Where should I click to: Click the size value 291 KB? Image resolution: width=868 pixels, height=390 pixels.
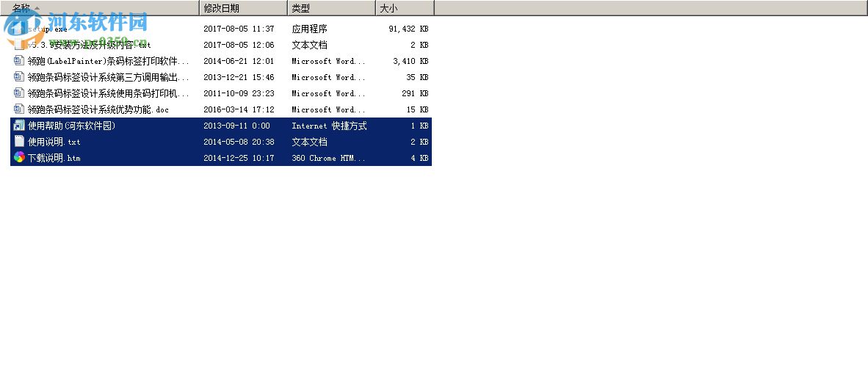pyautogui.click(x=415, y=93)
